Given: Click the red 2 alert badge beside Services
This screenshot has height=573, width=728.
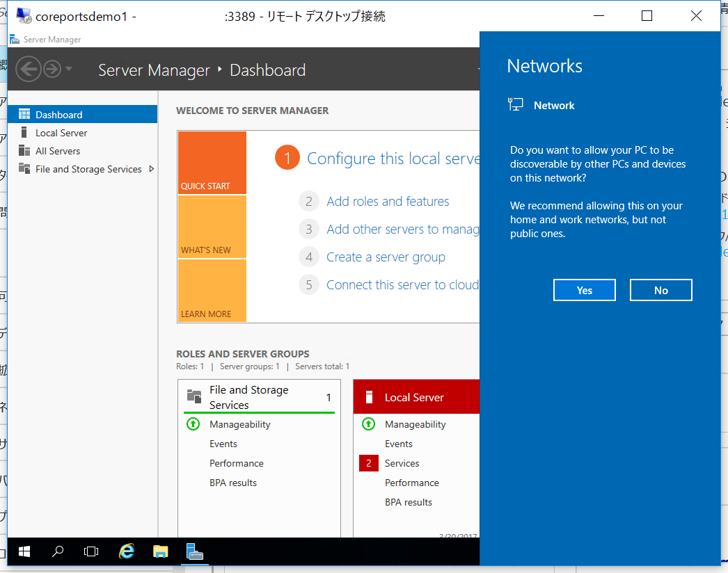Looking at the screenshot, I should (369, 463).
